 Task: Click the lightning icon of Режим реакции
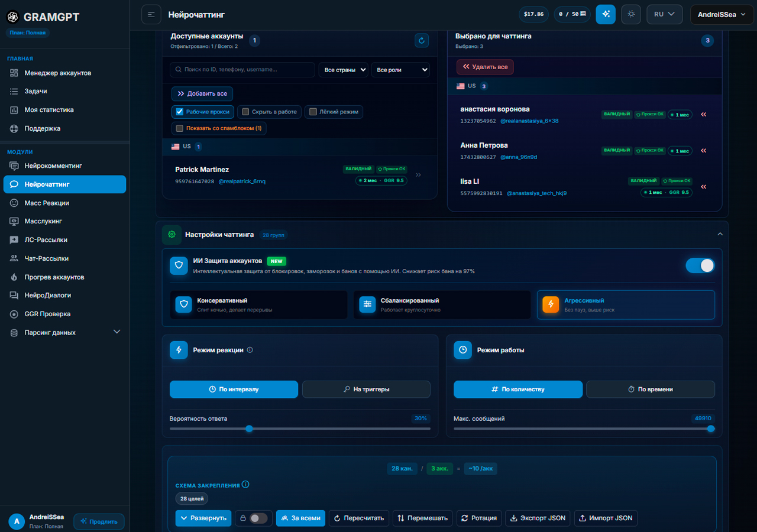coord(179,350)
